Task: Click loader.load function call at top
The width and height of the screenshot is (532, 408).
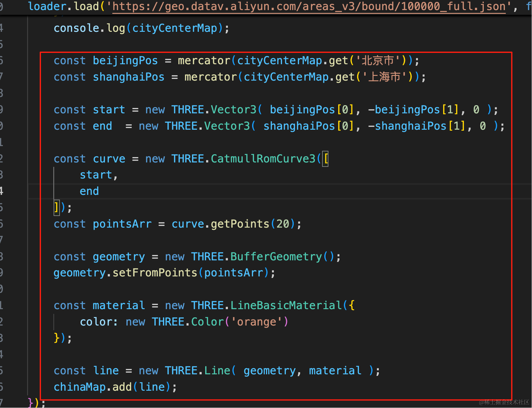Action: pos(64,6)
